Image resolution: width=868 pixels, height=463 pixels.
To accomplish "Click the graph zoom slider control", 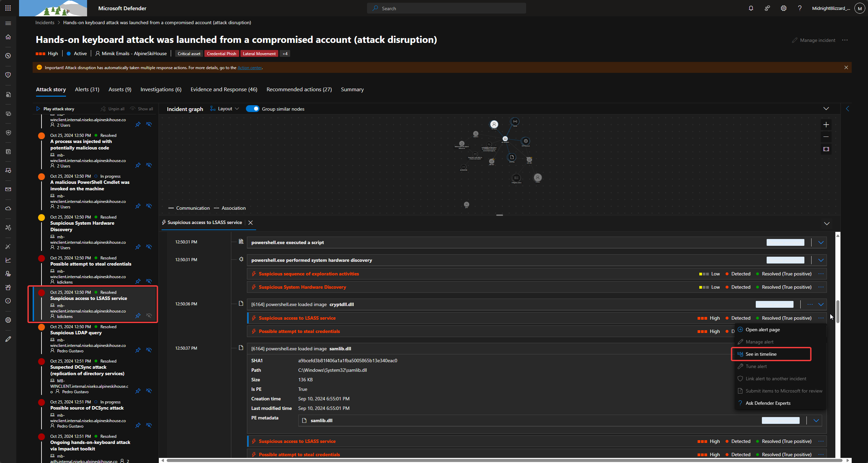I will 499,215.
